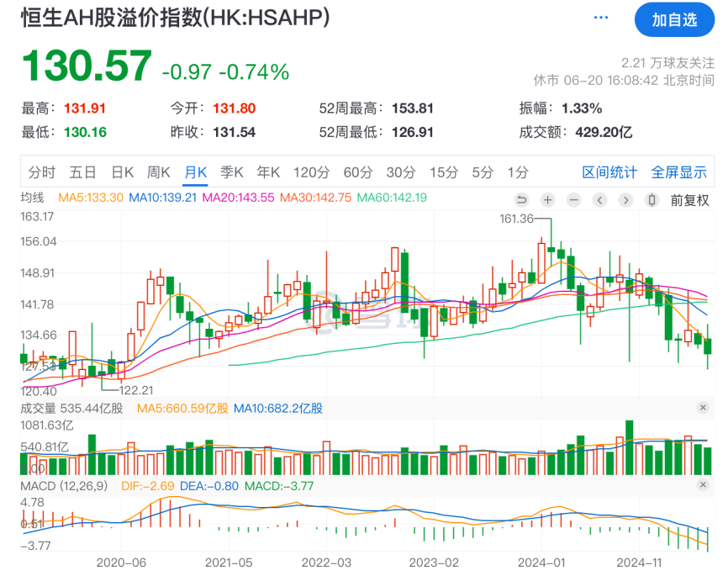
Task: Click the MA5:133.30 legend label
Action: [x=91, y=198]
